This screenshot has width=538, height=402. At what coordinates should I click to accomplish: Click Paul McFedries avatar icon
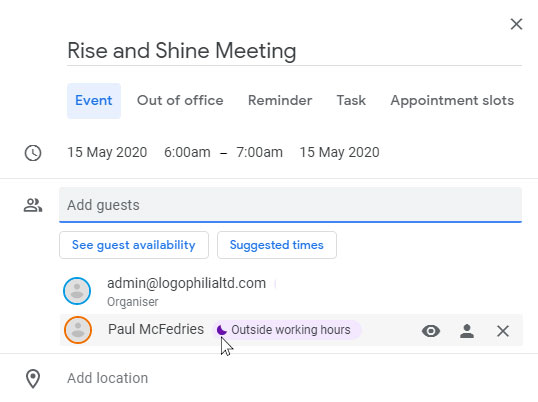tap(78, 330)
